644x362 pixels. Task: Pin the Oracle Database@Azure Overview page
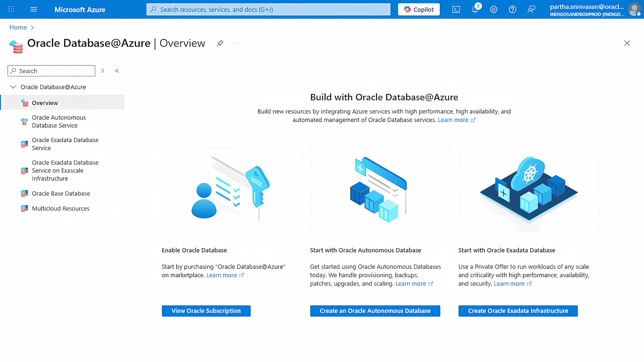click(220, 43)
